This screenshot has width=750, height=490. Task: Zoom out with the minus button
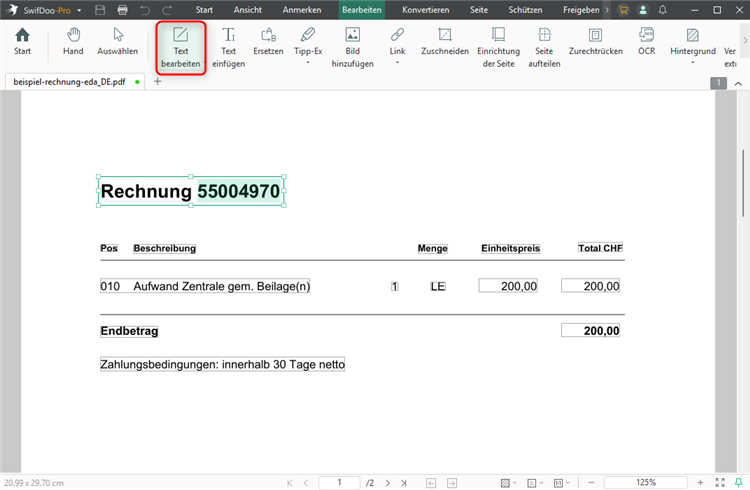591,482
